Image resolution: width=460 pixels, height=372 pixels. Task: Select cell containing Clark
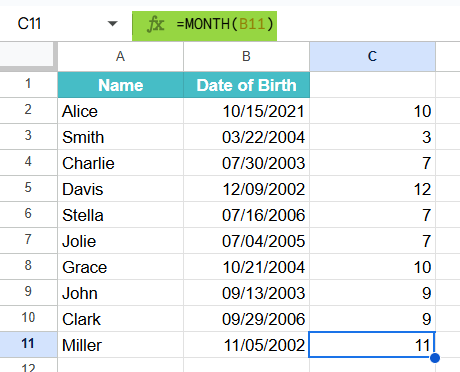(x=120, y=319)
